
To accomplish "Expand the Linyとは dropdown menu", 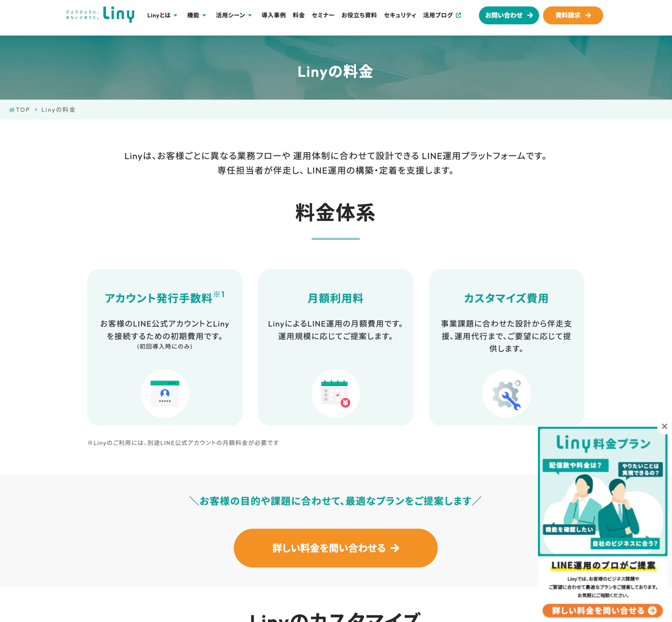I will tap(162, 16).
